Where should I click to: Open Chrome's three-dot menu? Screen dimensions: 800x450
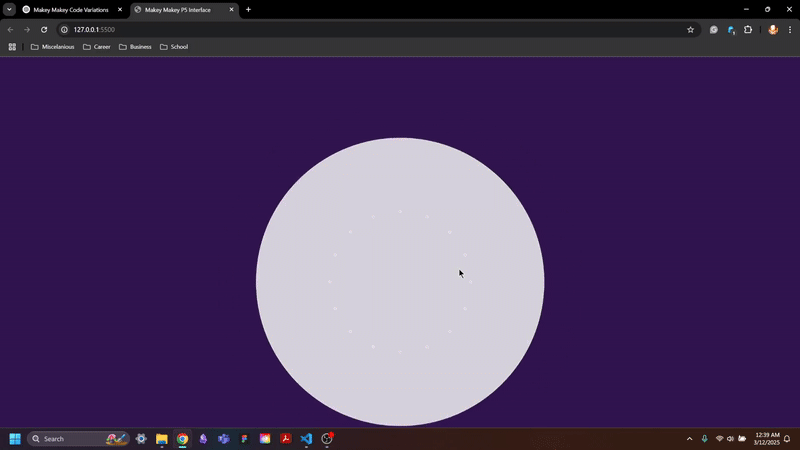coord(790,30)
